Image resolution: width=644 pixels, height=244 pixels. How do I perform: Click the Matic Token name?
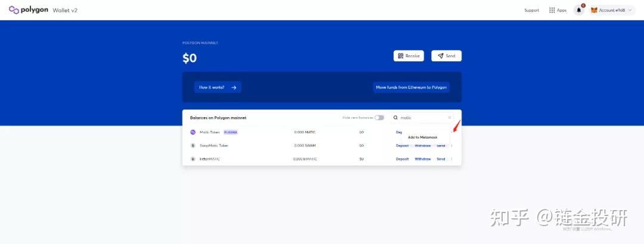pyautogui.click(x=209, y=132)
